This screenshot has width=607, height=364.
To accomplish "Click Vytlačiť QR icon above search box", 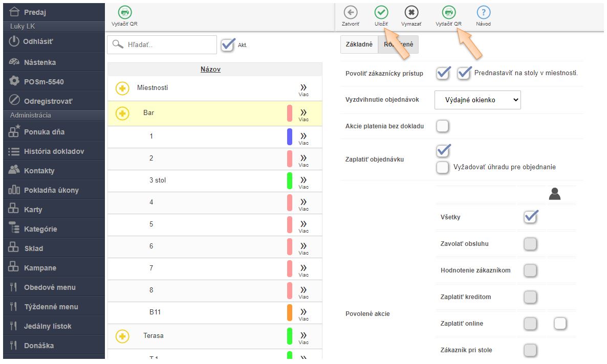I will pyautogui.click(x=124, y=13).
